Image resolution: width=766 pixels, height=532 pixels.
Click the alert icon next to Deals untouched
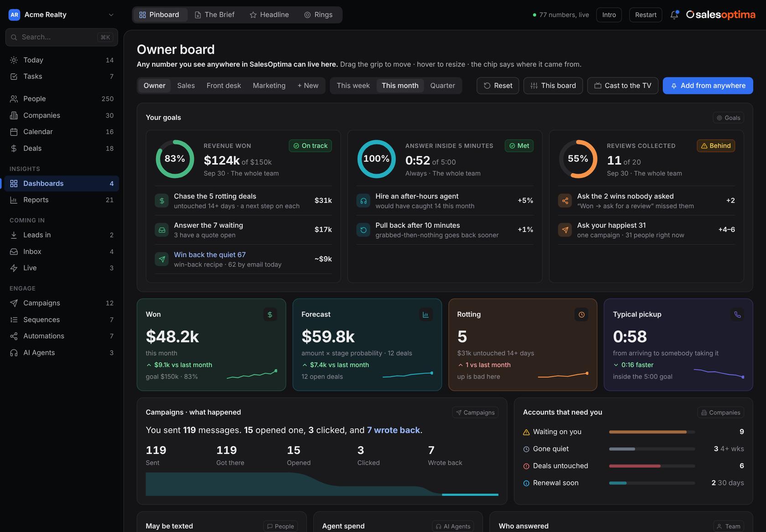click(526, 466)
